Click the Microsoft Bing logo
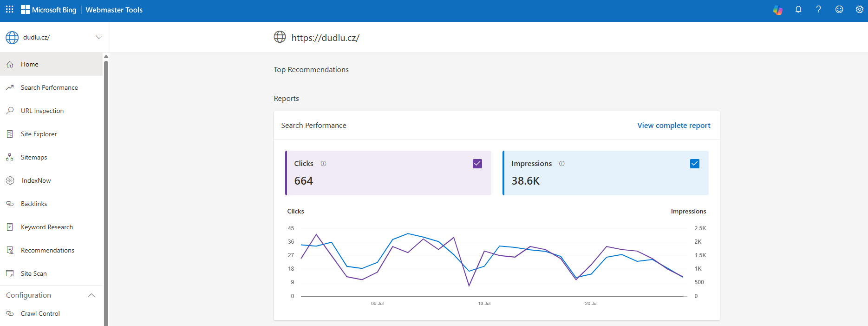The image size is (868, 326). (49, 10)
